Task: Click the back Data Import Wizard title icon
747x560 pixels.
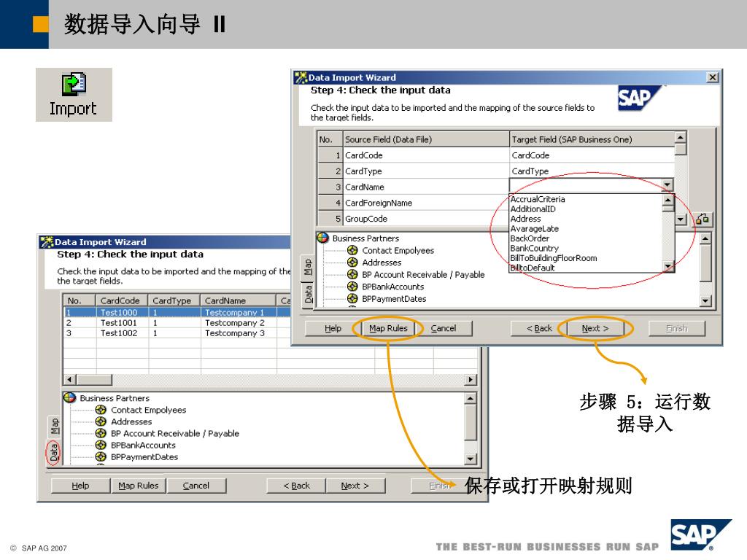Action: [x=47, y=242]
